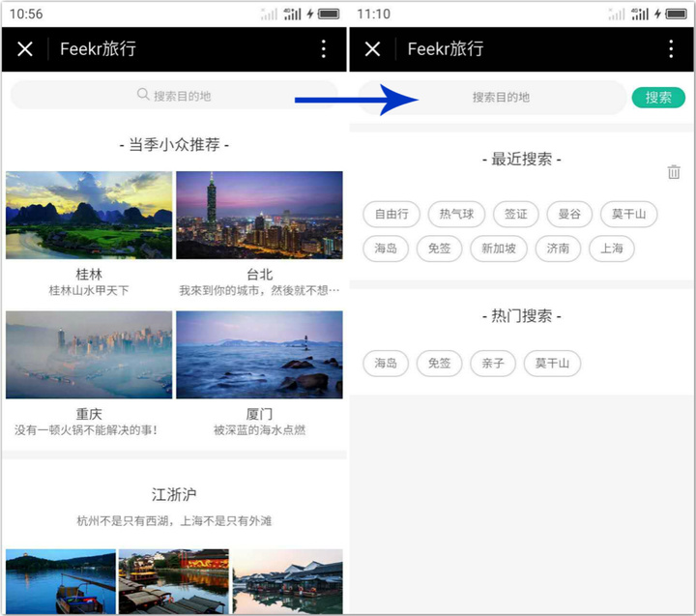Click the 重庆 destination title
696x616 pixels.
[x=89, y=414]
